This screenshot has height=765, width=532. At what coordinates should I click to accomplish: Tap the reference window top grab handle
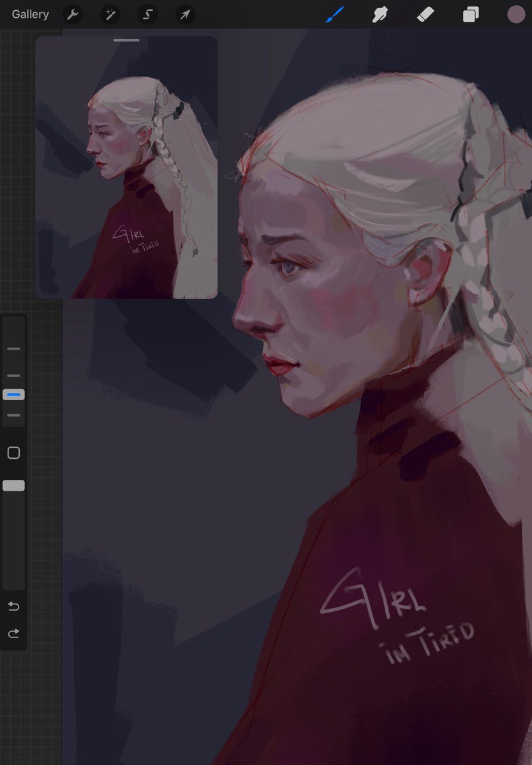tap(126, 40)
